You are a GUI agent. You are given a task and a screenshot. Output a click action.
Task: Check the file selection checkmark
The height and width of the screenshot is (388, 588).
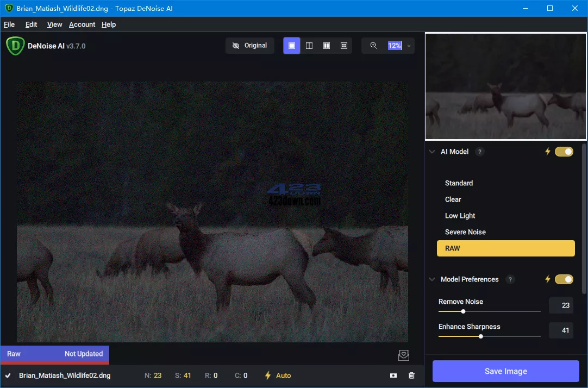(x=8, y=375)
